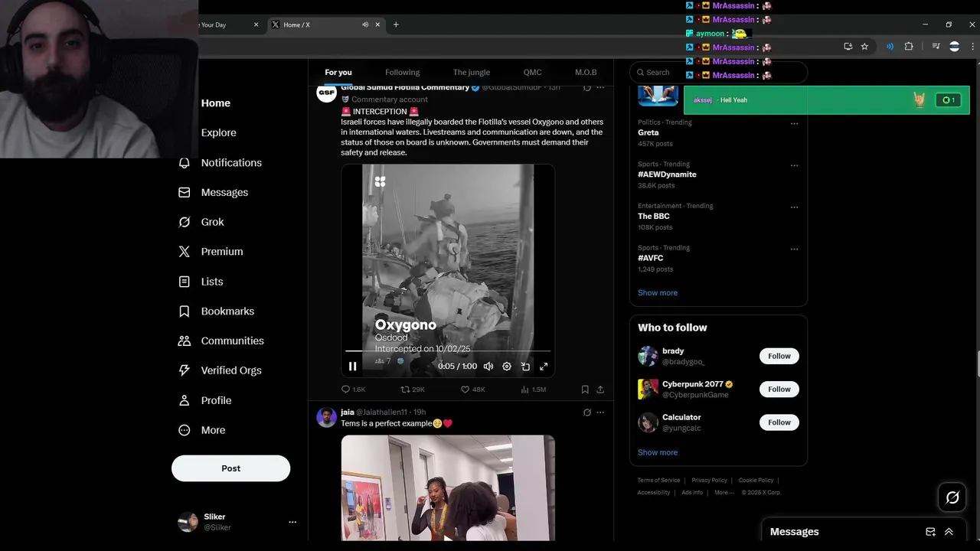Reply to the Flotilla post (1.6K)
Screen dimensions: 980x551
[353, 390]
